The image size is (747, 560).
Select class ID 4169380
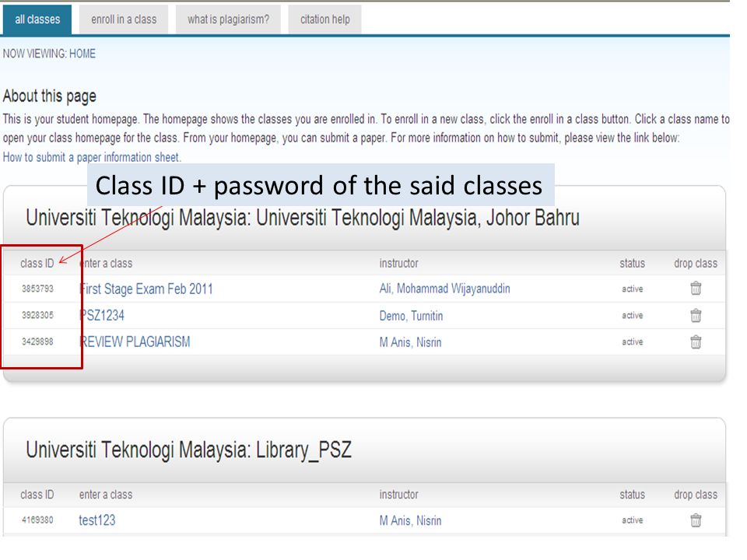pyautogui.click(x=37, y=520)
